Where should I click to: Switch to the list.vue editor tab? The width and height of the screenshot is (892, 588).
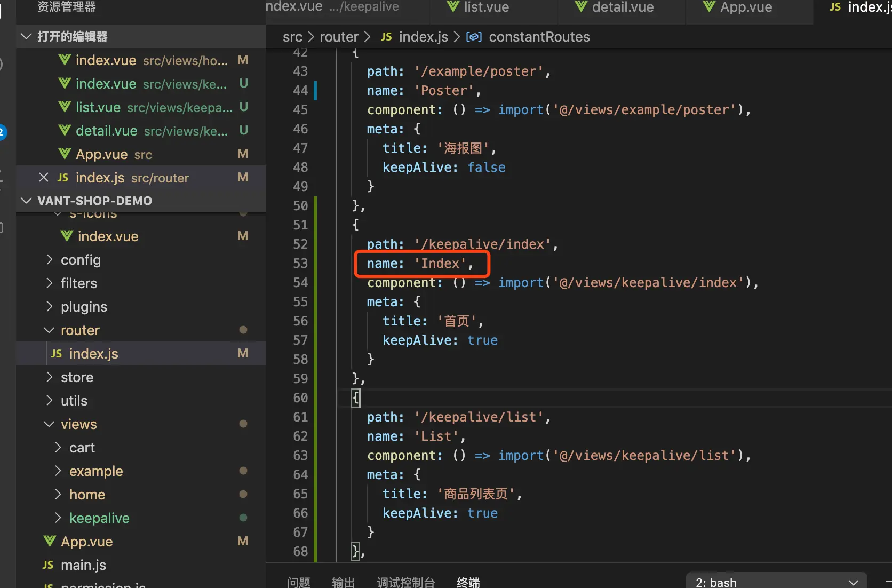pos(493,11)
